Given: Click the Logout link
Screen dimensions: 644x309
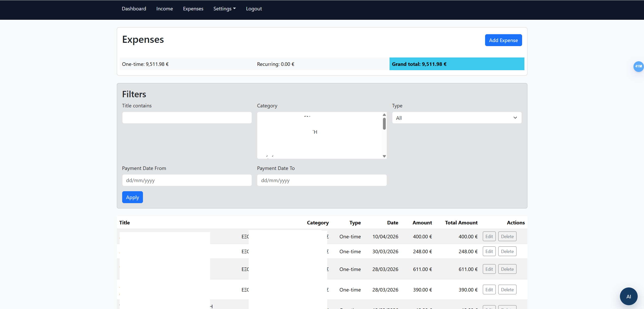Looking at the screenshot, I should (254, 9).
